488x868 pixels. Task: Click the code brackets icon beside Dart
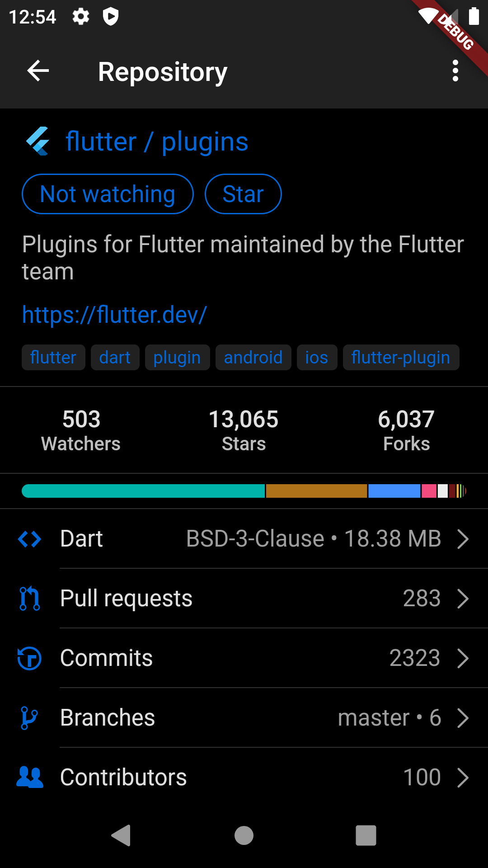pyautogui.click(x=29, y=539)
